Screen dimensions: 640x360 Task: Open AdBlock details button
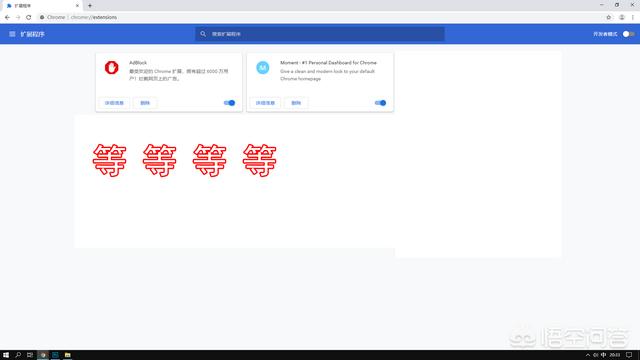pos(114,103)
